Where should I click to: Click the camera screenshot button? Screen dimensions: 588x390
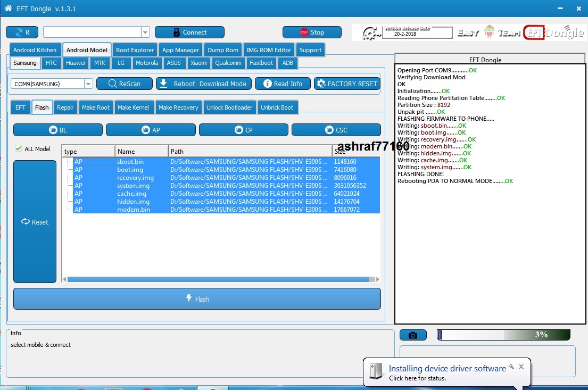click(x=413, y=335)
